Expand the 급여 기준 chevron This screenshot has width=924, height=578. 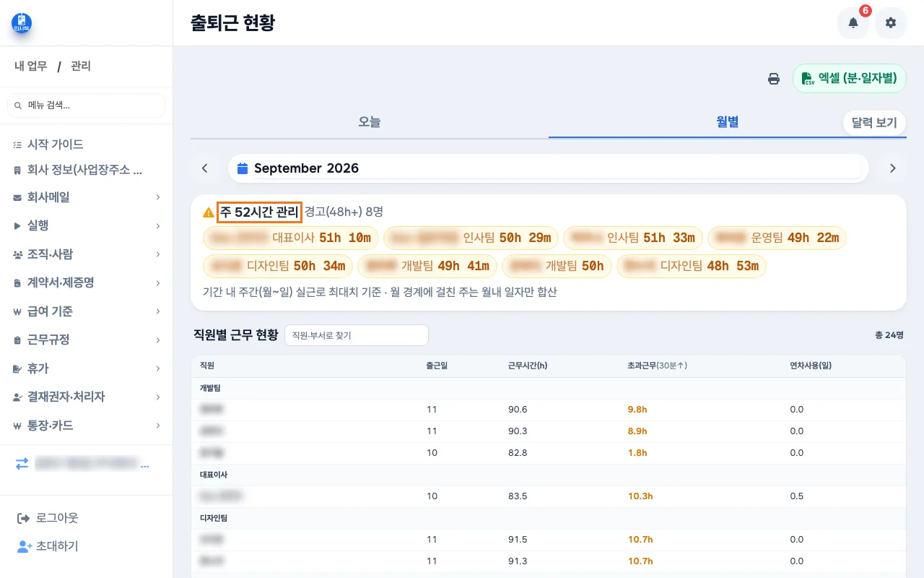coord(157,311)
